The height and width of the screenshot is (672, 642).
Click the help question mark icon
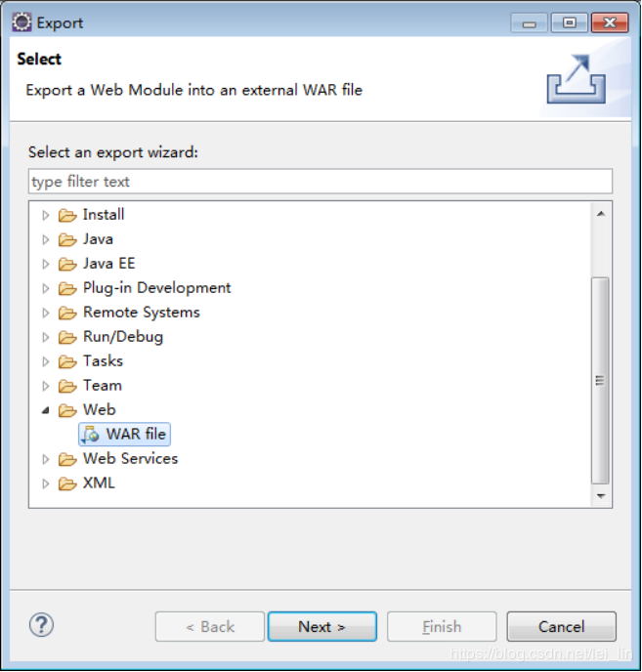pos(43,625)
